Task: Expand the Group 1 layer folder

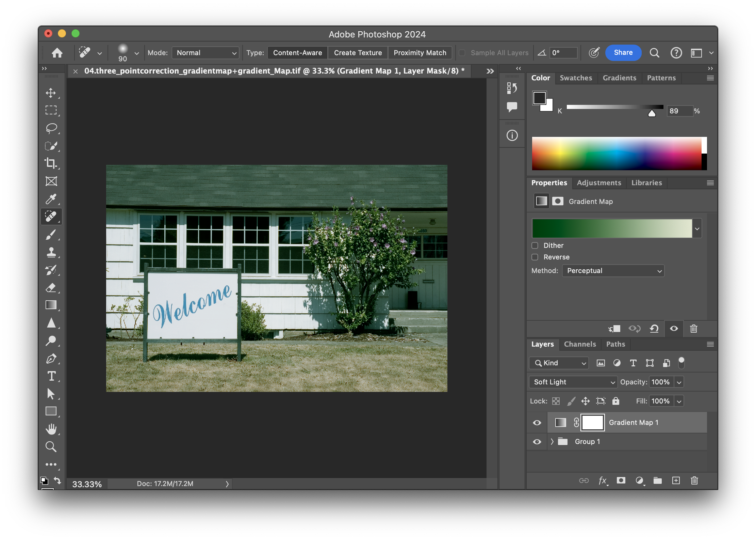Action: click(552, 442)
